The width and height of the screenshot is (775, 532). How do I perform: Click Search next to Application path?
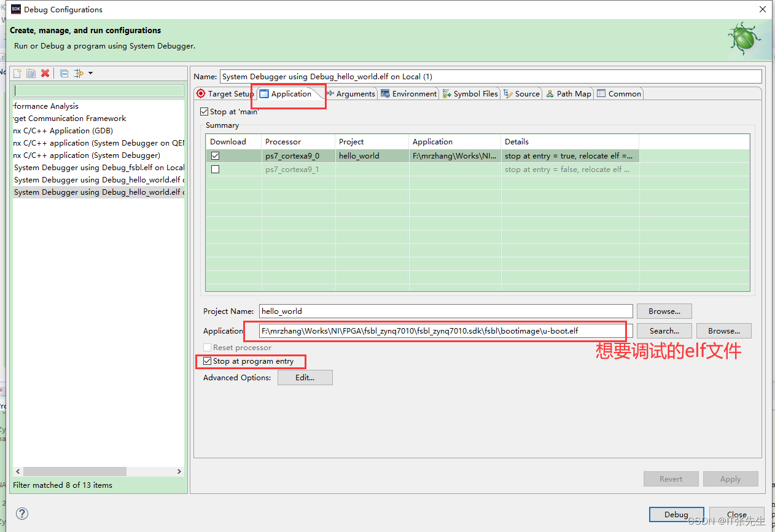(664, 331)
